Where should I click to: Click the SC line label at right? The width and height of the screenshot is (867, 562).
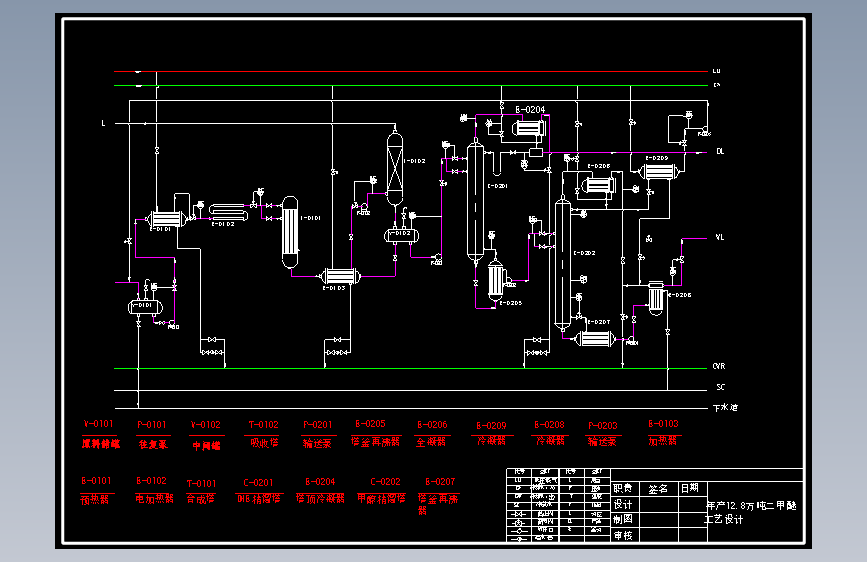(720, 387)
